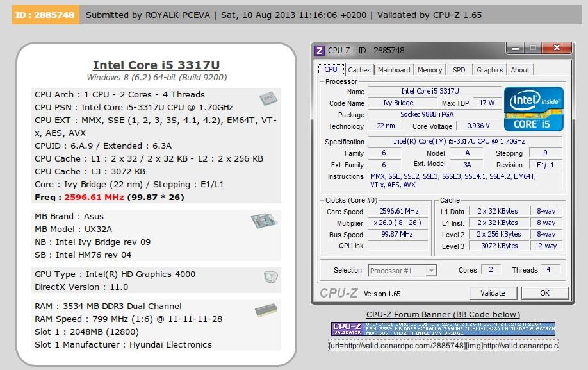Click the Threads value 4

550,269
